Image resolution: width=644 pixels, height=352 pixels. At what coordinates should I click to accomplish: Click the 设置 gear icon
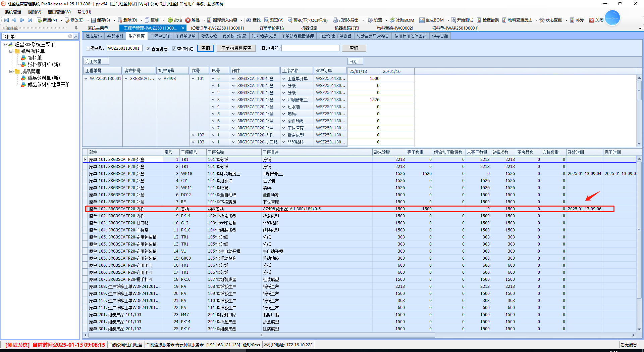370,20
